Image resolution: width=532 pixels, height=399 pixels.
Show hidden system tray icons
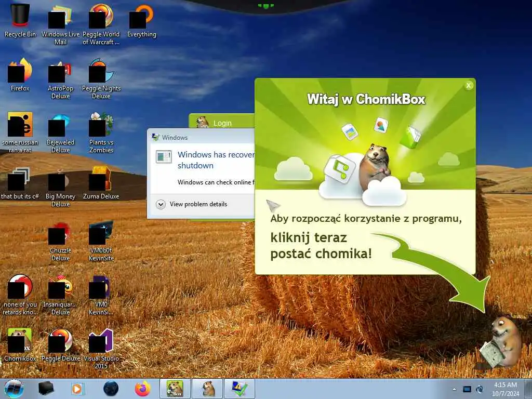point(454,390)
